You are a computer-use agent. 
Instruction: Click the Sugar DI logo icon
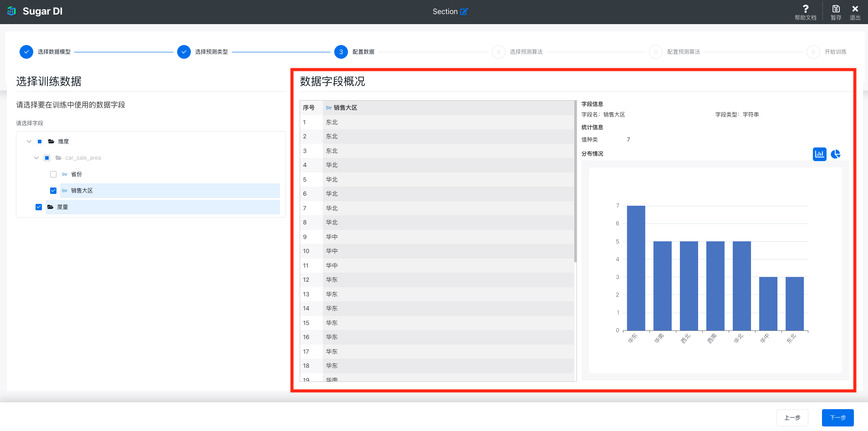(x=11, y=11)
